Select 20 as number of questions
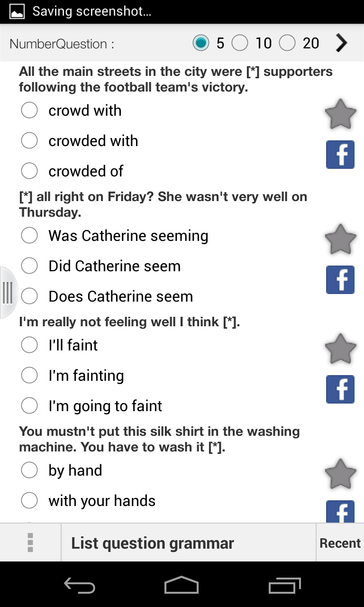 pyautogui.click(x=299, y=44)
